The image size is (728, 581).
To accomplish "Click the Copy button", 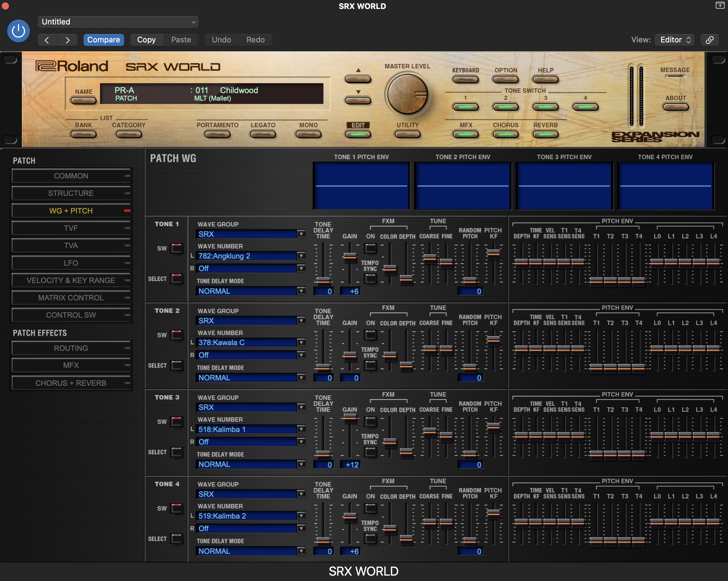I will point(146,40).
